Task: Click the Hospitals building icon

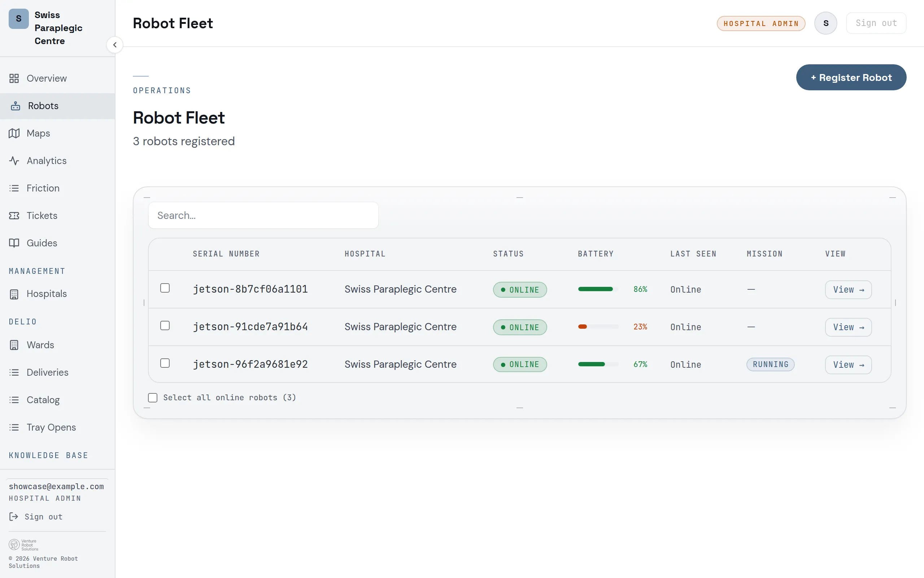Action: pyautogui.click(x=14, y=294)
